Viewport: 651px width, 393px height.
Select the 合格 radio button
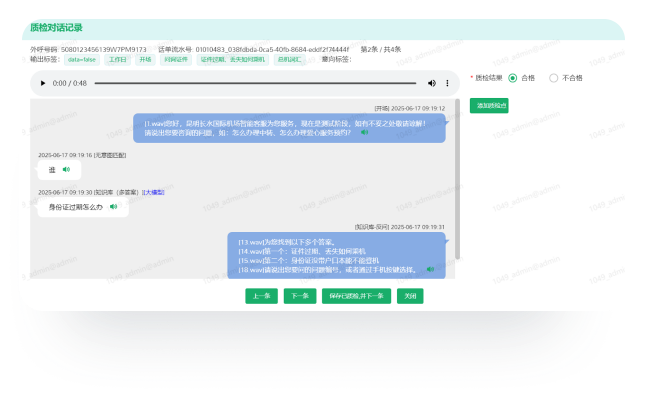point(513,78)
